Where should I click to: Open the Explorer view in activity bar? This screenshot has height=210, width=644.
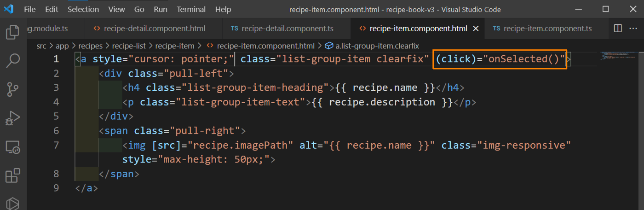pyautogui.click(x=12, y=32)
